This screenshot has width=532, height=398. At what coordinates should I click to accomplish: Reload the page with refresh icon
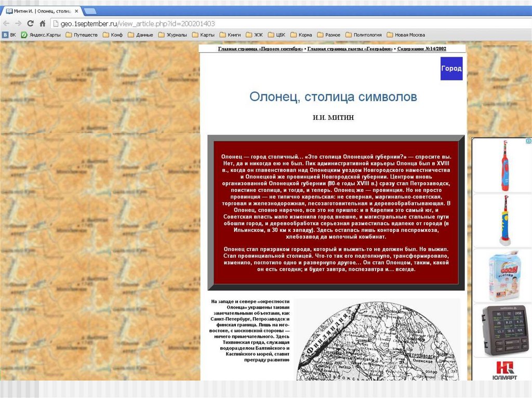tap(30, 23)
